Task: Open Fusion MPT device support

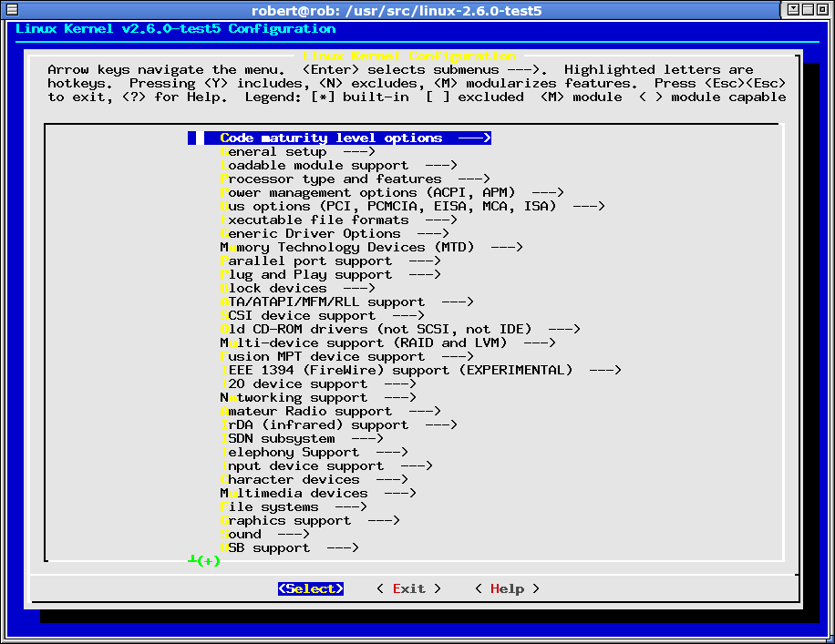Action: click(346, 357)
